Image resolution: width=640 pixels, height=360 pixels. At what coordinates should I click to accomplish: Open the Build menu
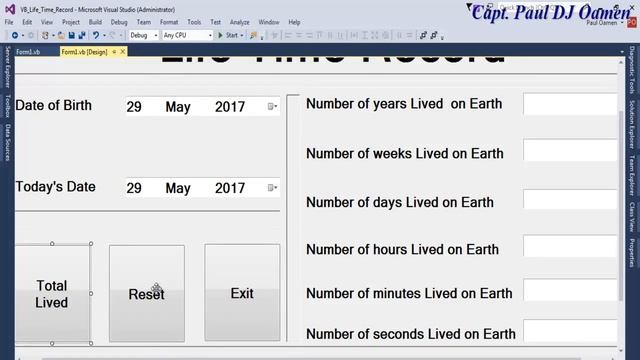tap(95, 22)
